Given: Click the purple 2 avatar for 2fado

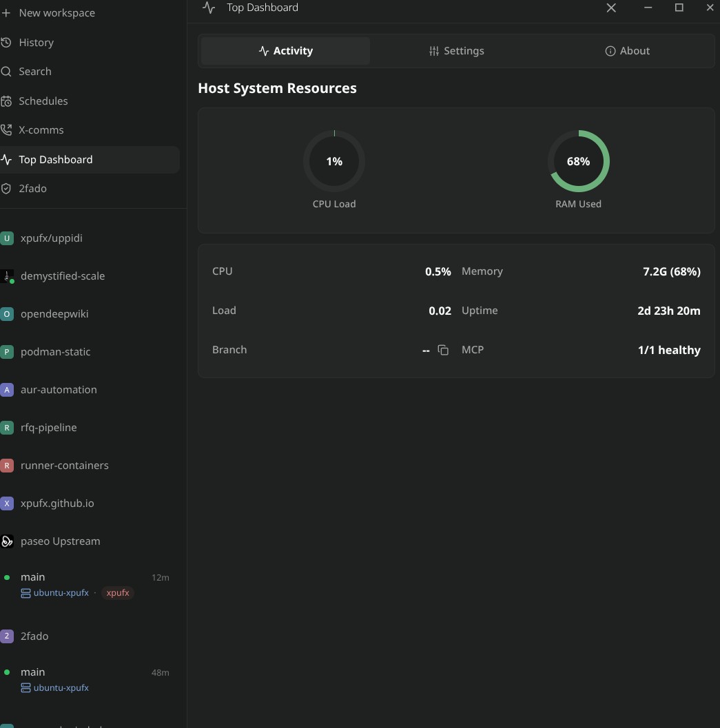Looking at the screenshot, I should [6, 636].
